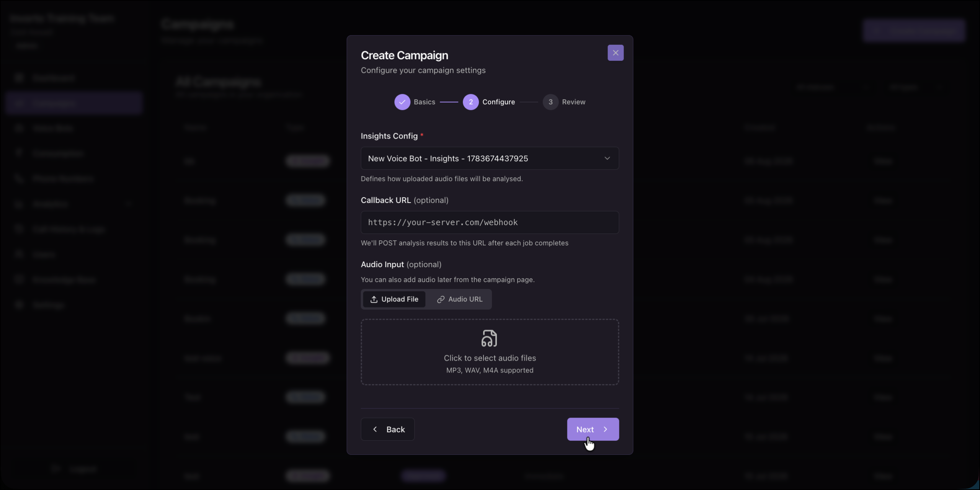This screenshot has height=490, width=980.
Task: Expand the dropdown chevron arrow
Action: point(607,158)
